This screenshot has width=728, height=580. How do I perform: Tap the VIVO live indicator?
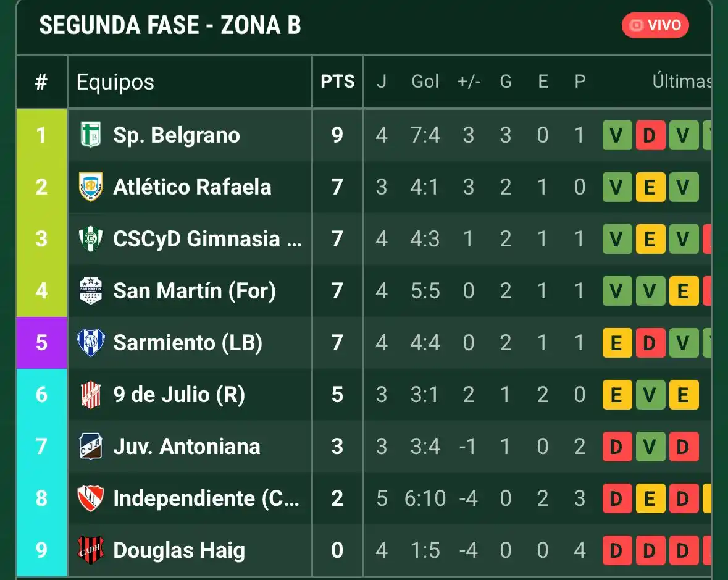pos(655,25)
